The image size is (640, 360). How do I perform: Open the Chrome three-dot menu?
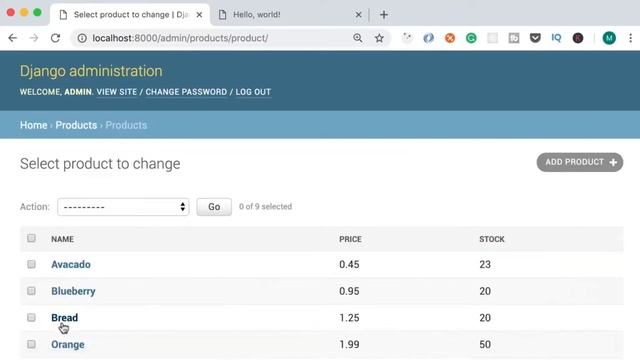630,38
